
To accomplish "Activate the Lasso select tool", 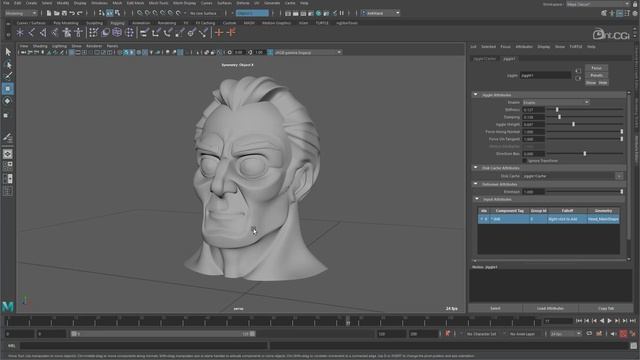I will 8,64.
